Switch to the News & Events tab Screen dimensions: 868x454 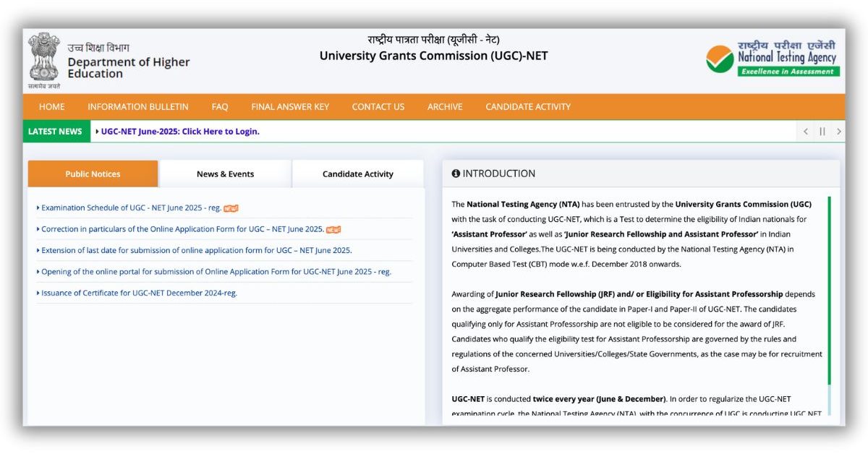coord(226,174)
